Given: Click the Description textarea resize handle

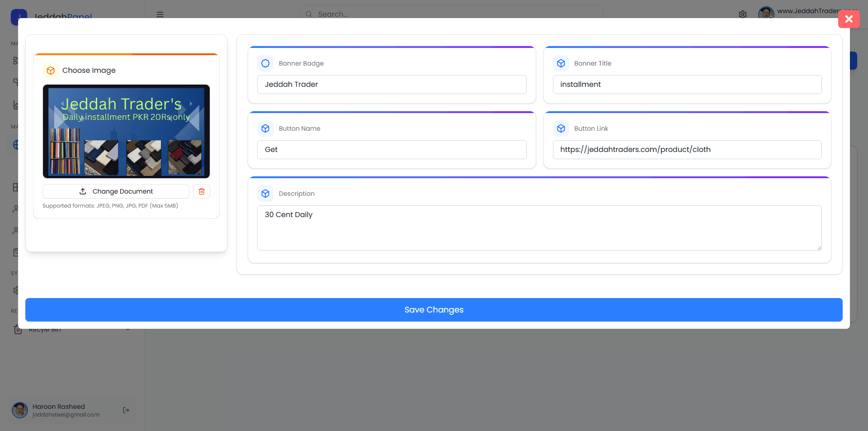Looking at the screenshot, I should coord(819,247).
